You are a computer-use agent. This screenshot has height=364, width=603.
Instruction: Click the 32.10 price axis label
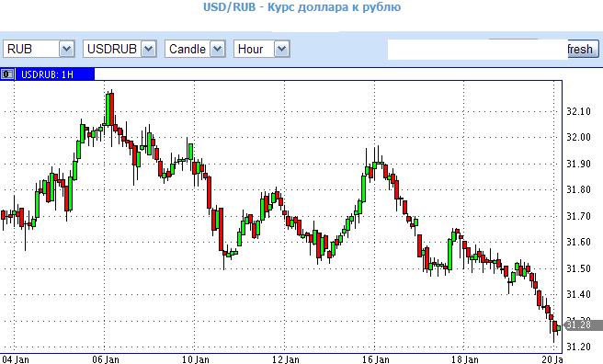[x=578, y=111]
